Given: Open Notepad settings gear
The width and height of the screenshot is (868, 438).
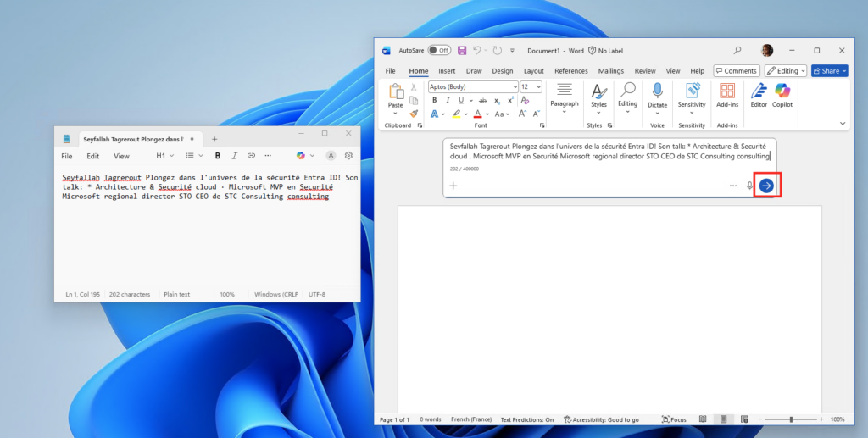Looking at the screenshot, I should point(348,156).
